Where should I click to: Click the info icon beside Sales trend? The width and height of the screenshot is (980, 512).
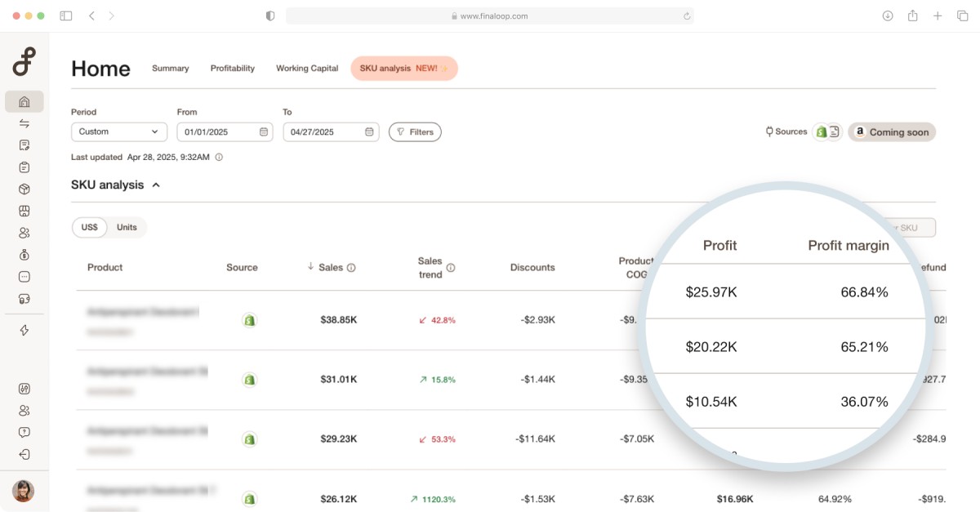451,267
